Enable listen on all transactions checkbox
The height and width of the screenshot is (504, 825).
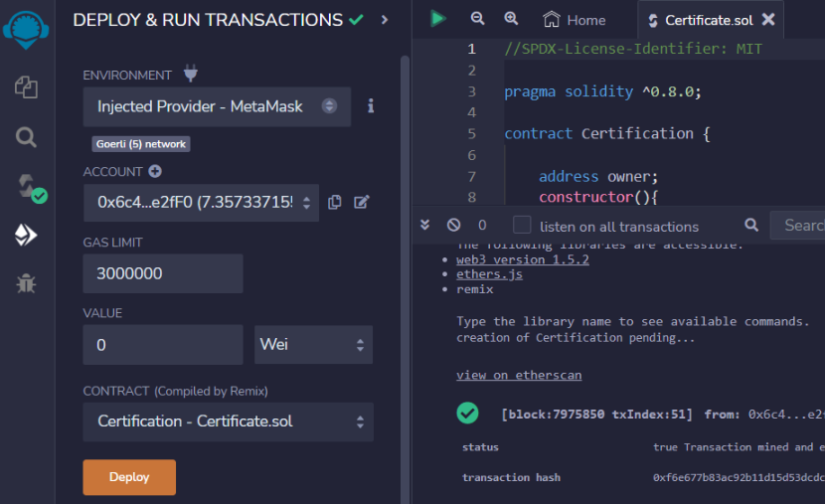pyautogui.click(x=522, y=226)
